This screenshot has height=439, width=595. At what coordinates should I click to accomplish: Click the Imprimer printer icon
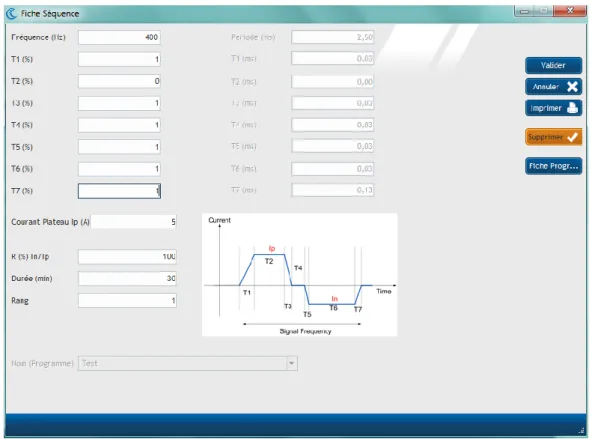(x=572, y=108)
